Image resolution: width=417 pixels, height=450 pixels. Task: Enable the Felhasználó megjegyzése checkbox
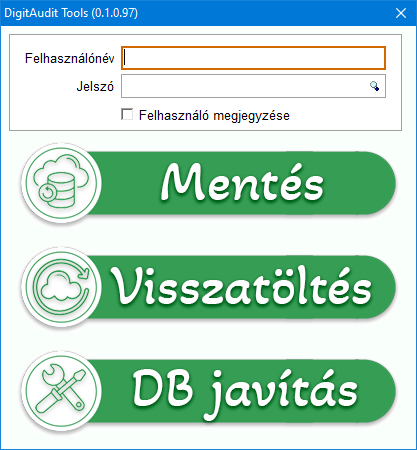[127, 114]
